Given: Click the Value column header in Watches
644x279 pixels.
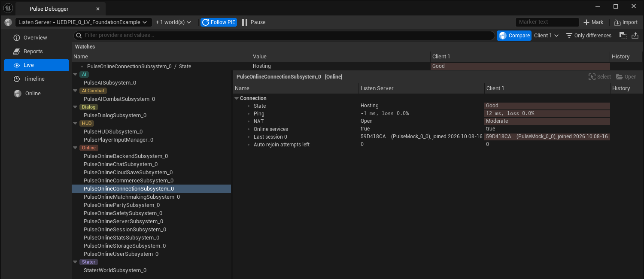Looking at the screenshot, I should click(x=340, y=57).
